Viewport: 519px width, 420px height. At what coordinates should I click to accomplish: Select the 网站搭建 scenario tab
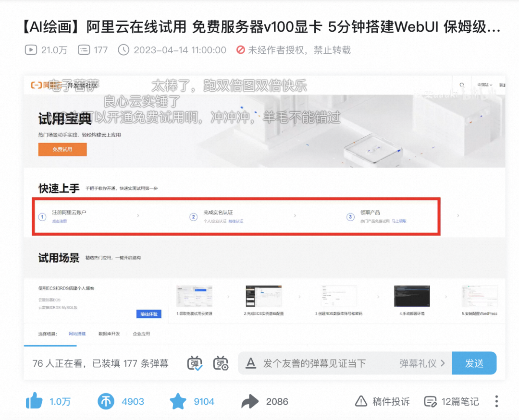pos(77,334)
